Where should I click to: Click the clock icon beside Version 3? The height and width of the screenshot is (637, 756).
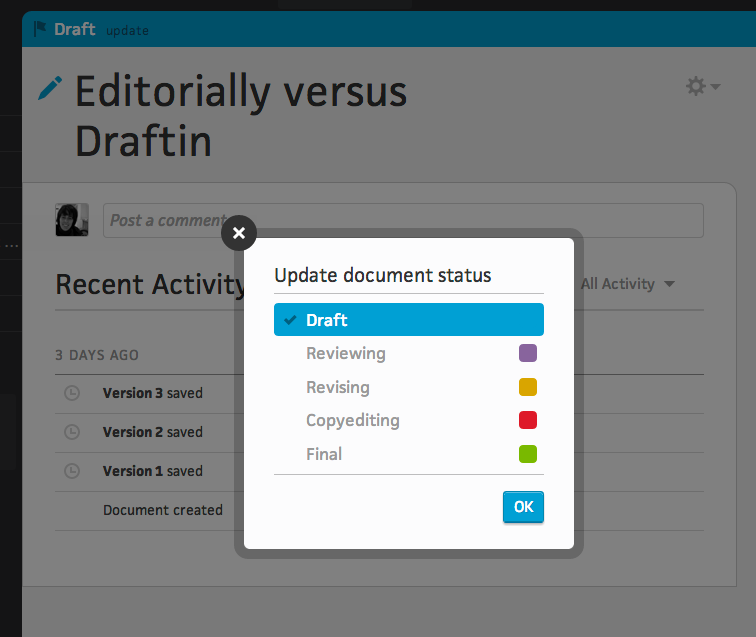72,393
